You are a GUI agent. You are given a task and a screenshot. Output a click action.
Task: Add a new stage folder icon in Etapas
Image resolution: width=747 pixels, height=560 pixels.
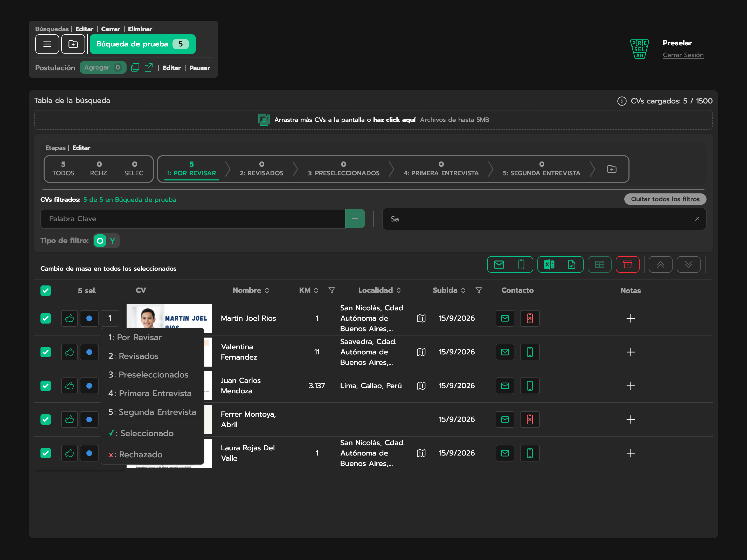point(612,169)
